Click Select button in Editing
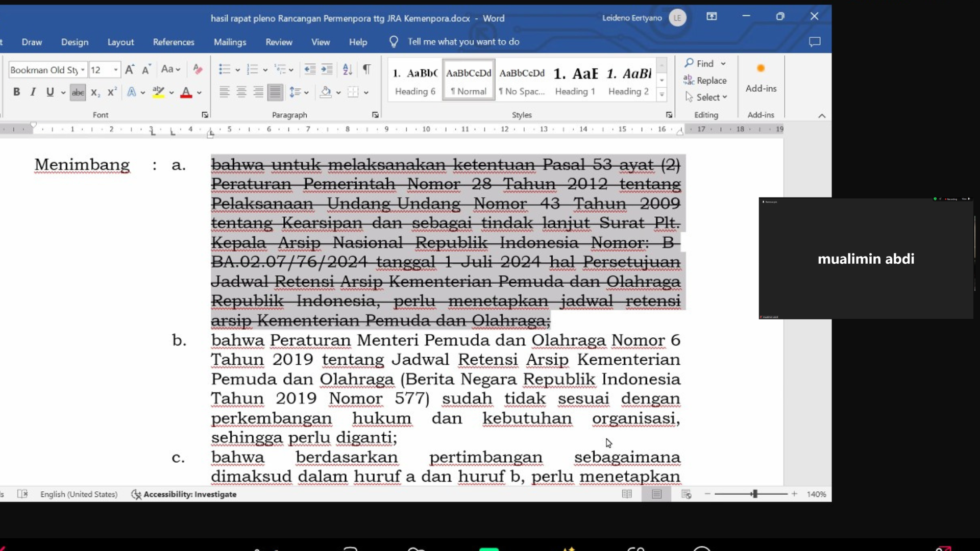The width and height of the screenshot is (980, 551). 706,97
